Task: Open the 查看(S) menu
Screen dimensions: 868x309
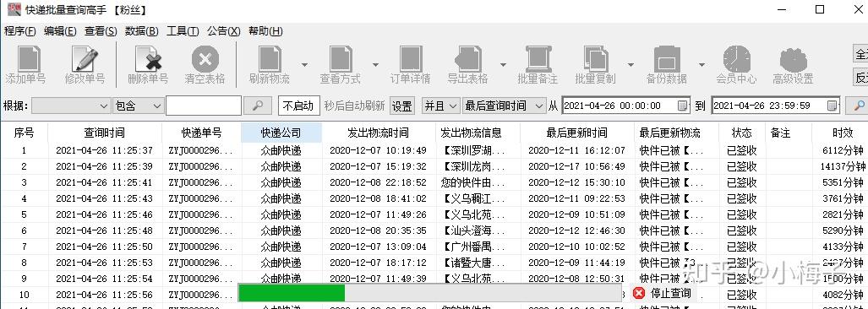Action: click(101, 31)
